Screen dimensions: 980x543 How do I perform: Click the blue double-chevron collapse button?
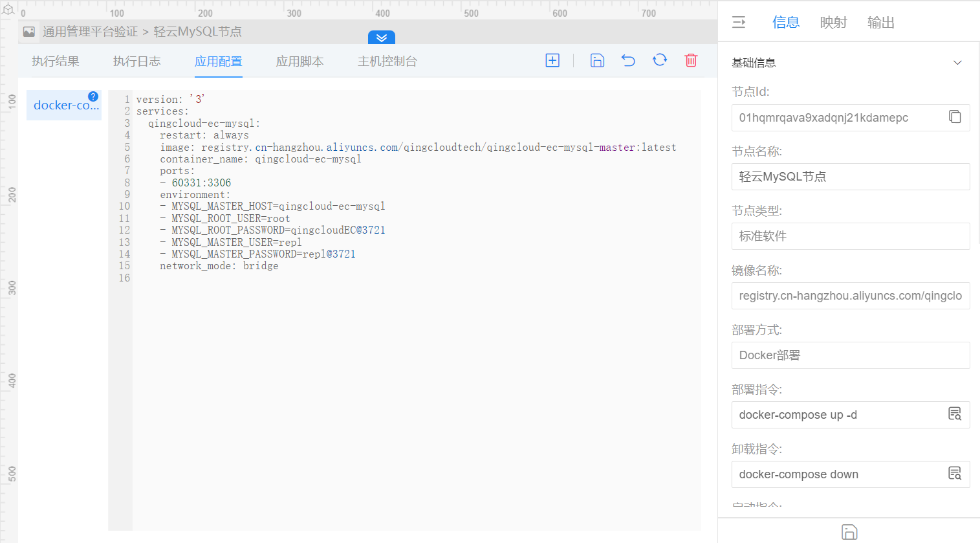tap(382, 38)
